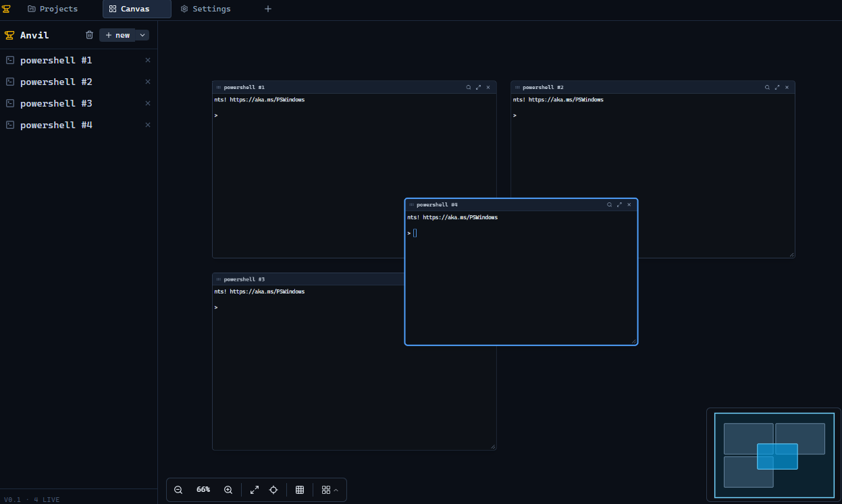The height and width of the screenshot is (504, 842).
Task: Close powershell #3 from the sidebar list
Action: point(148,103)
